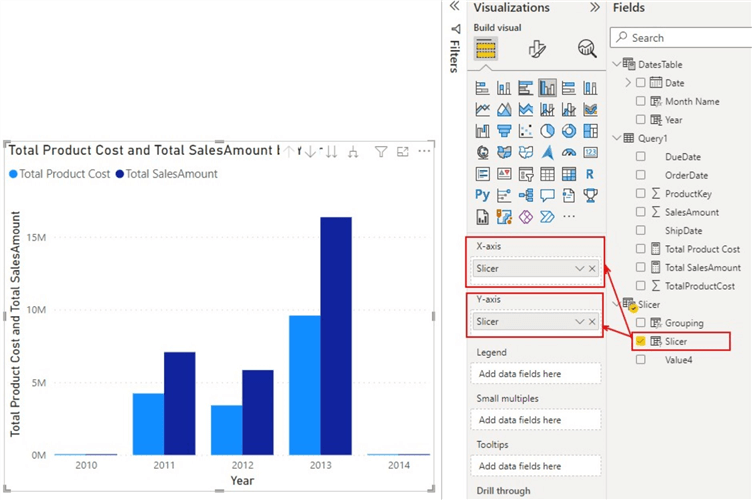Enable the Total SalesAmount measure checkbox
Screen dimensions: 752x500
640,267
